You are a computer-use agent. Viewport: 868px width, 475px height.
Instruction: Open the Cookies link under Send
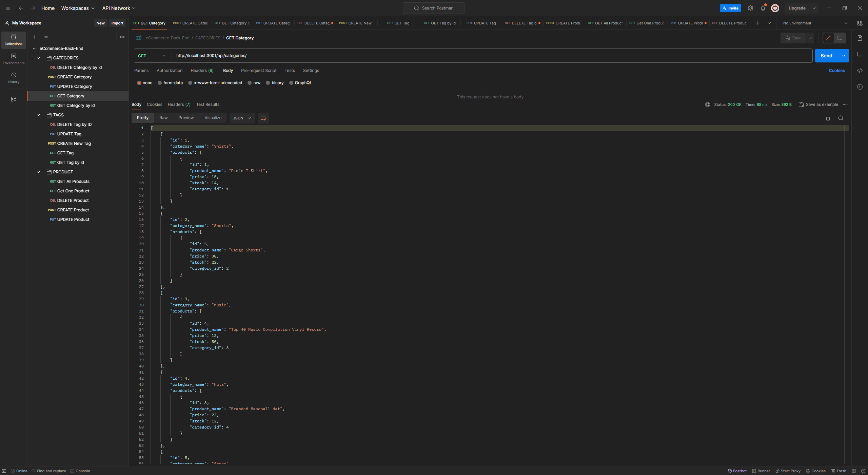point(837,71)
